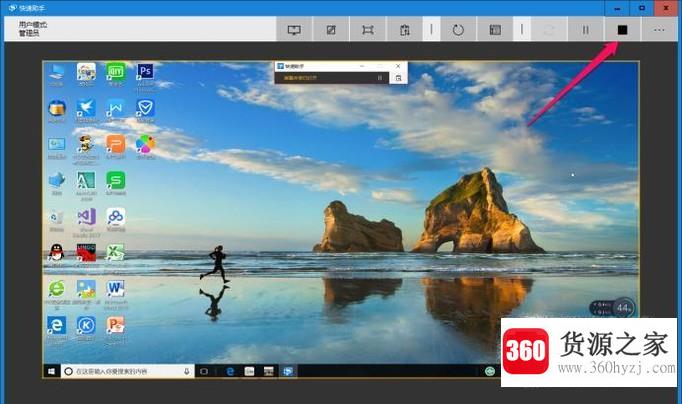Screen dimensions: 682x404
Task: Click the Select monitor toolbar button
Action: pyautogui.click(x=294, y=30)
